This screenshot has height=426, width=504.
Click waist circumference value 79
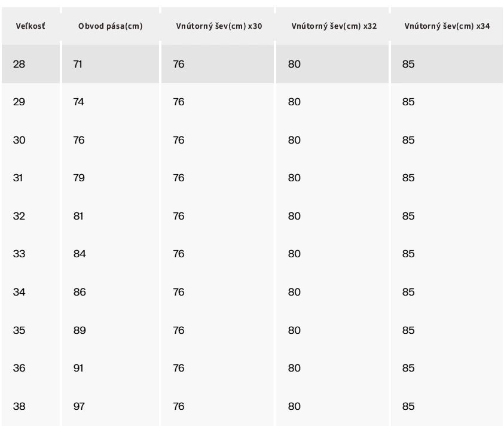click(79, 178)
